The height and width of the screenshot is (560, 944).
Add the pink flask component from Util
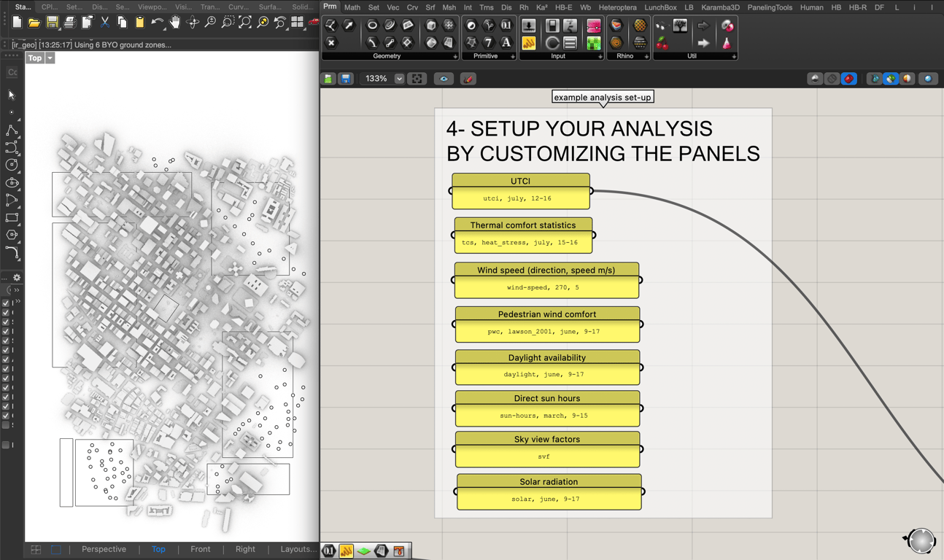[x=727, y=43]
